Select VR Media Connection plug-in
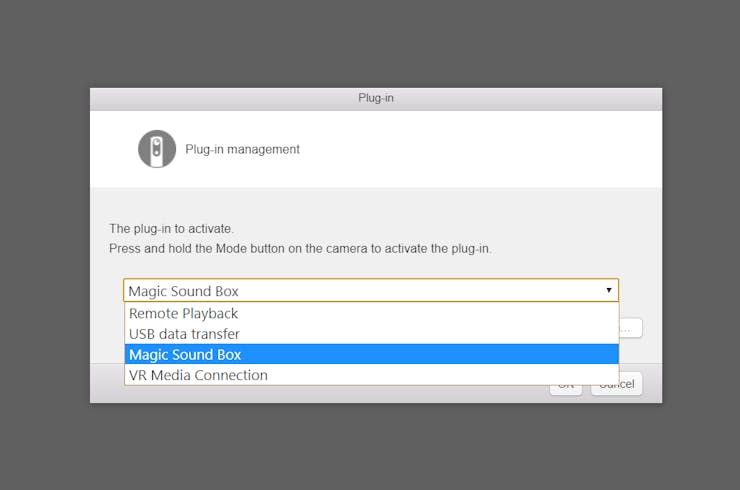Image resolution: width=740 pixels, height=490 pixels. [198, 375]
